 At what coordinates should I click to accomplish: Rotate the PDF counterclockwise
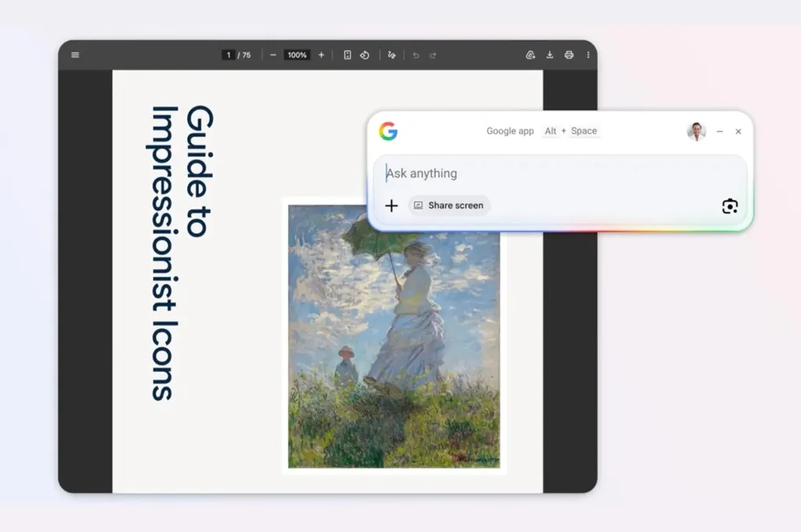coord(365,55)
